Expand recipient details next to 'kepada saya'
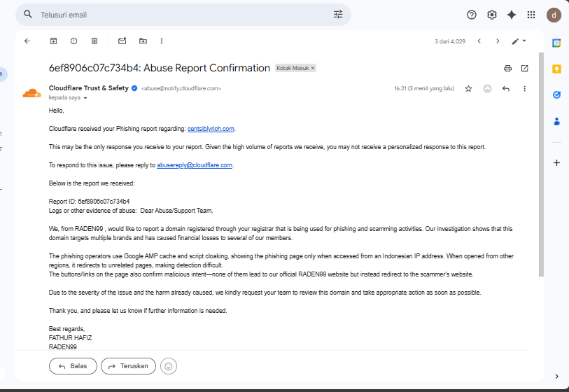Image resolution: width=569 pixels, height=392 pixels. coord(85,98)
